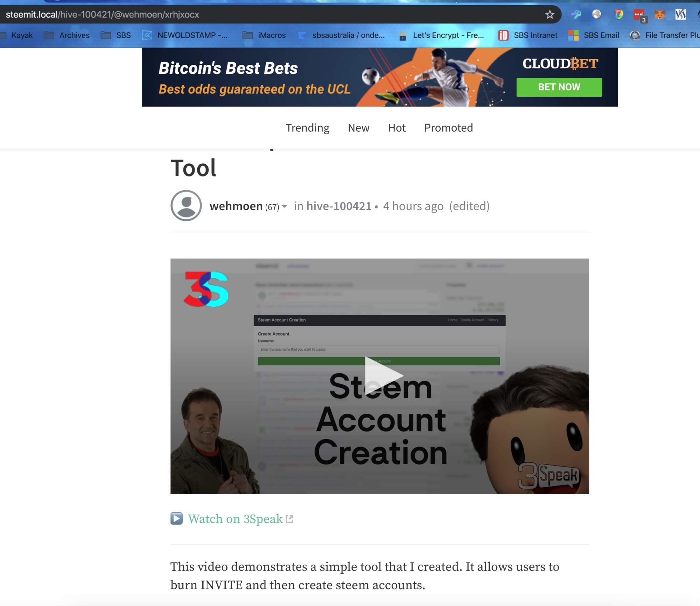The width and height of the screenshot is (700, 606).
Task: Click the Cloudbet BET NOW button
Action: click(559, 87)
